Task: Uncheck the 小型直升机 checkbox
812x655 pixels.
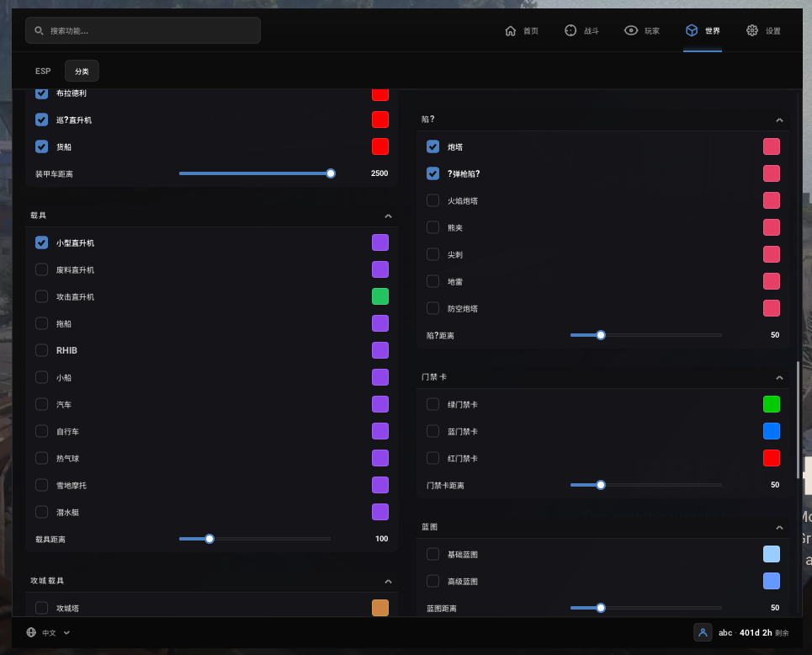Action: (41, 242)
